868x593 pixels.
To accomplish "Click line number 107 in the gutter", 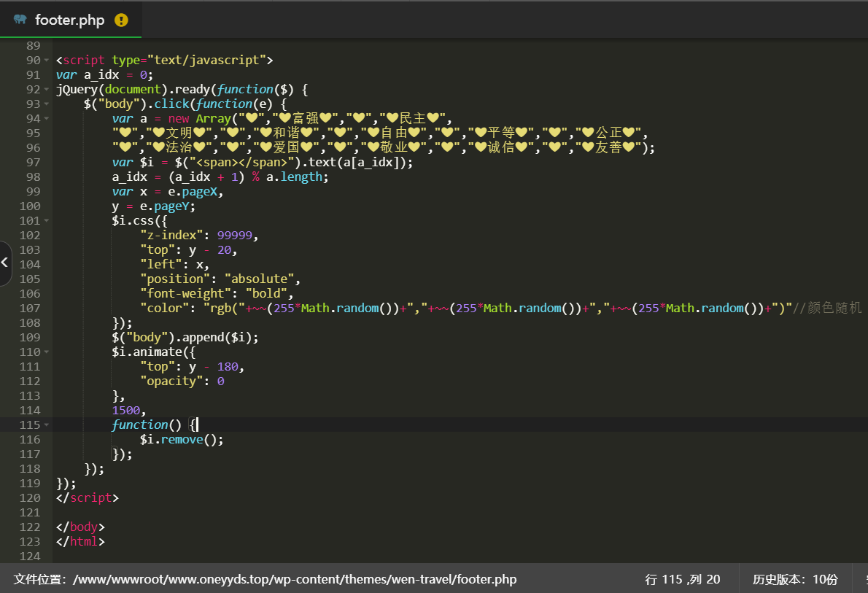I will tap(30, 308).
